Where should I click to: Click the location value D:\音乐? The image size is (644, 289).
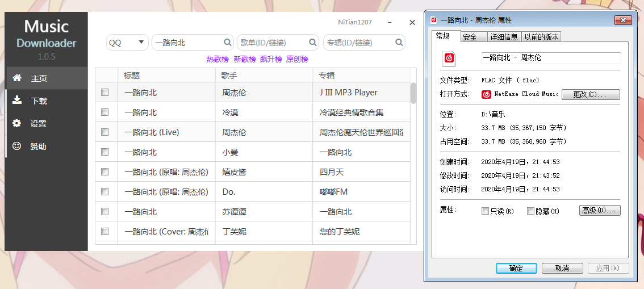(x=493, y=114)
